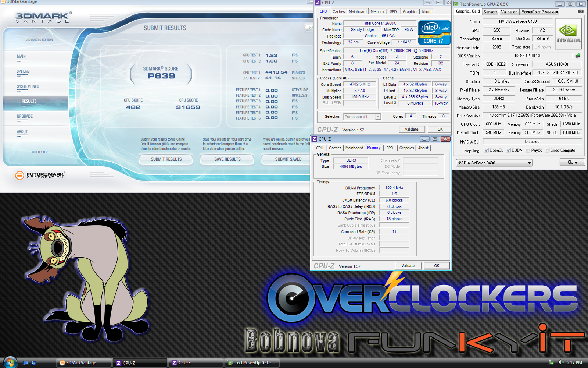Click OK in top CPU-Z window
The image size is (588, 368).
tap(440, 130)
